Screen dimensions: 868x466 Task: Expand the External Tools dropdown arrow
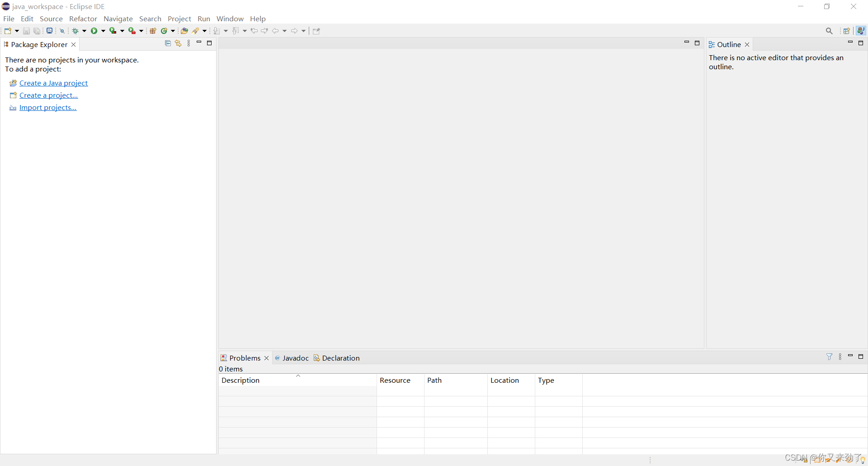(x=142, y=31)
